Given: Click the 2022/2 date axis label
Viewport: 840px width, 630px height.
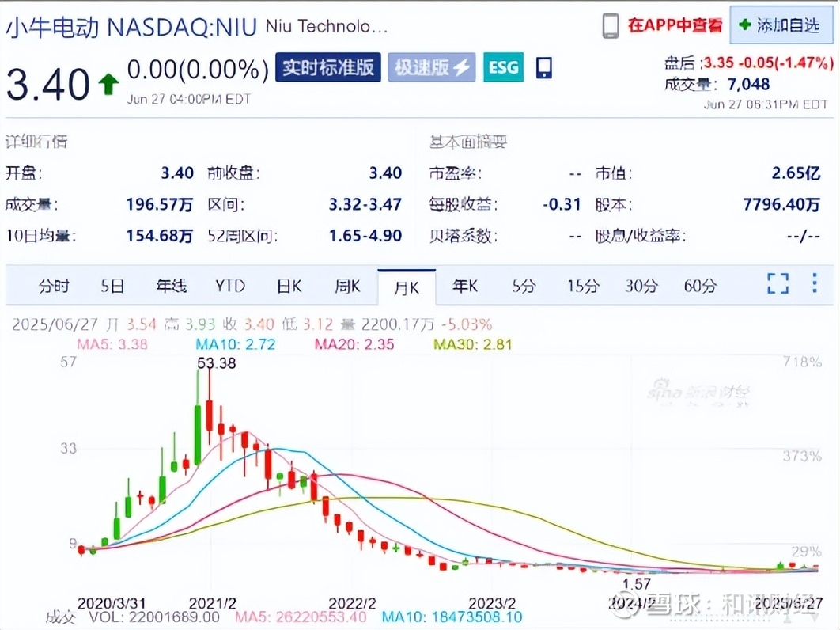Looking at the screenshot, I should [x=353, y=604].
